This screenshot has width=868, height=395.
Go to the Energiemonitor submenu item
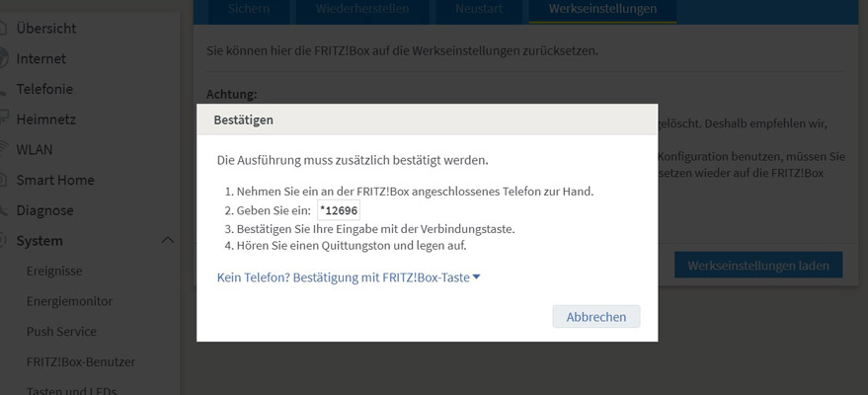pyautogui.click(x=69, y=302)
